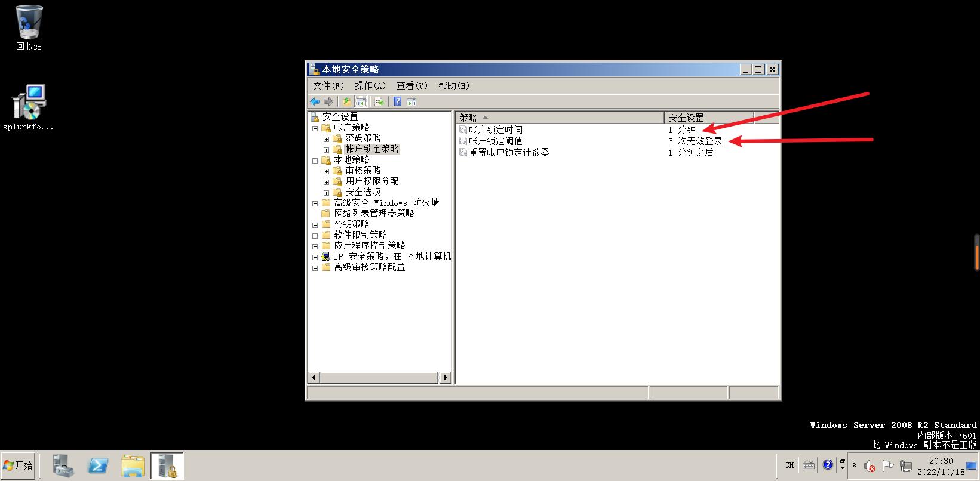Screen dimensions: 980x481
Task: Open the 帮助(H) menu
Action: point(454,85)
